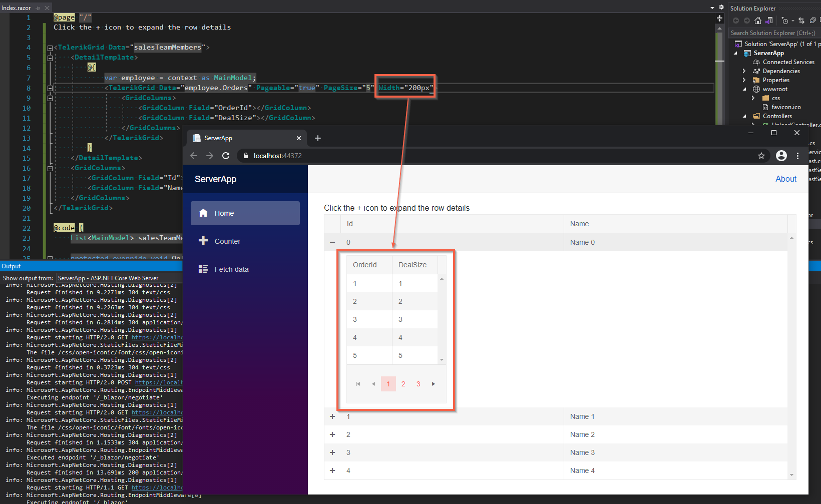Click the editor split window handle

click(719, 19)
